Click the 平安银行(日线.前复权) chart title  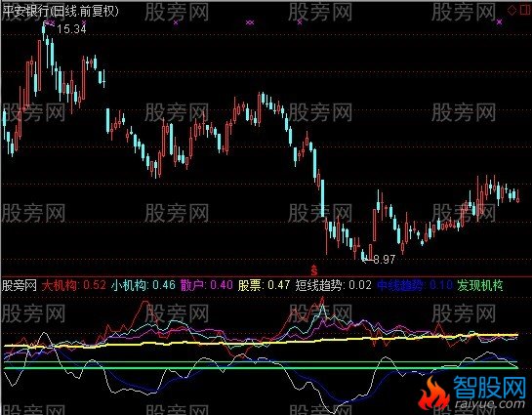point(61,12)
